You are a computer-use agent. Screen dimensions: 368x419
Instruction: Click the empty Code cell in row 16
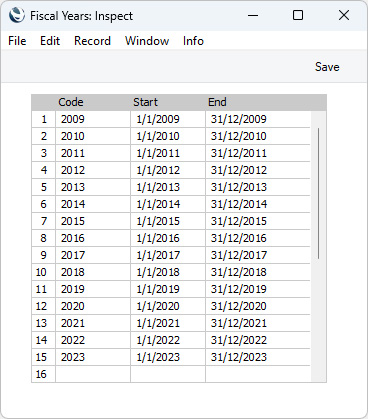(x=93, y=374)
